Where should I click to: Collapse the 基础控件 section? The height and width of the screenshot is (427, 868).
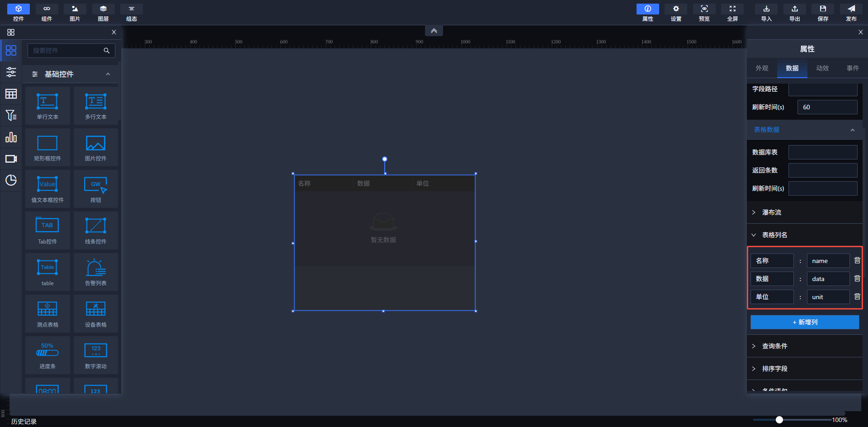[108, 74]
